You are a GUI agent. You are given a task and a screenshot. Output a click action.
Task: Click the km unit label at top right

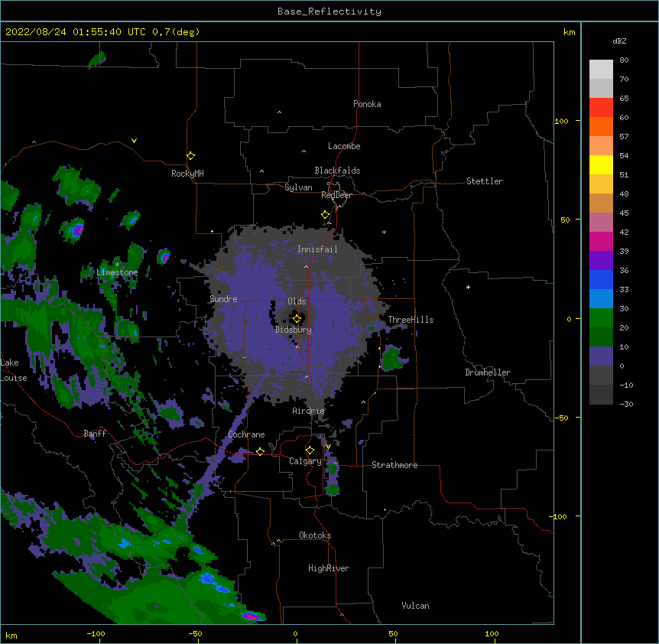coord(569,32)
